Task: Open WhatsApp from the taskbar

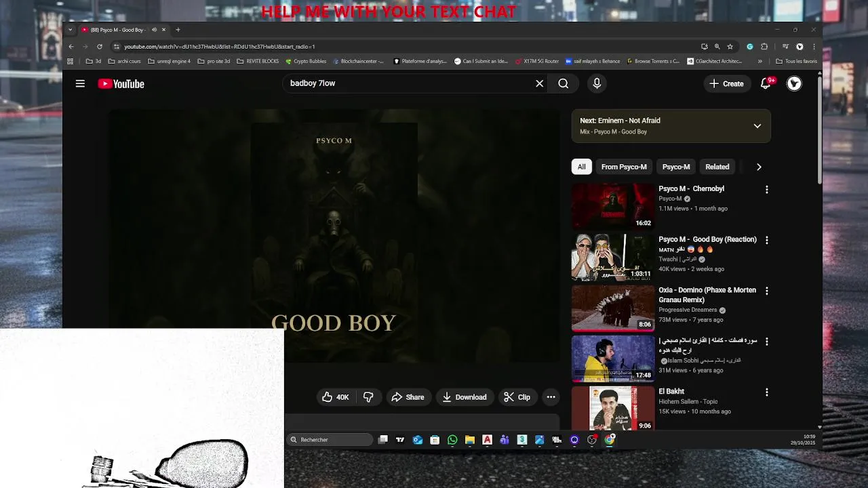Action: coord(452,440)
